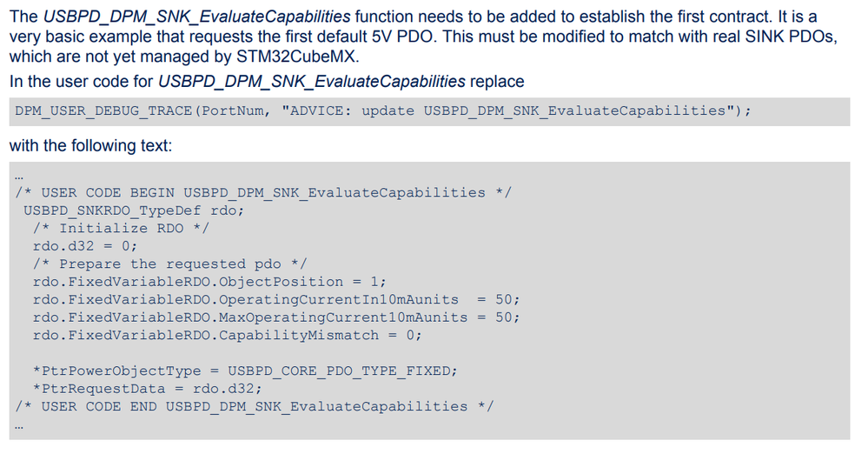
Task: Click the OperatingCurrentIn10mAunits code line
Action: [x=276, y=299]
